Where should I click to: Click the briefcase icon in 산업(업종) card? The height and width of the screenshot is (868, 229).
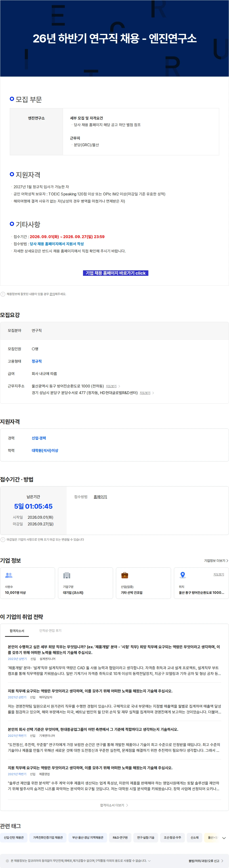tap(125, 575)
